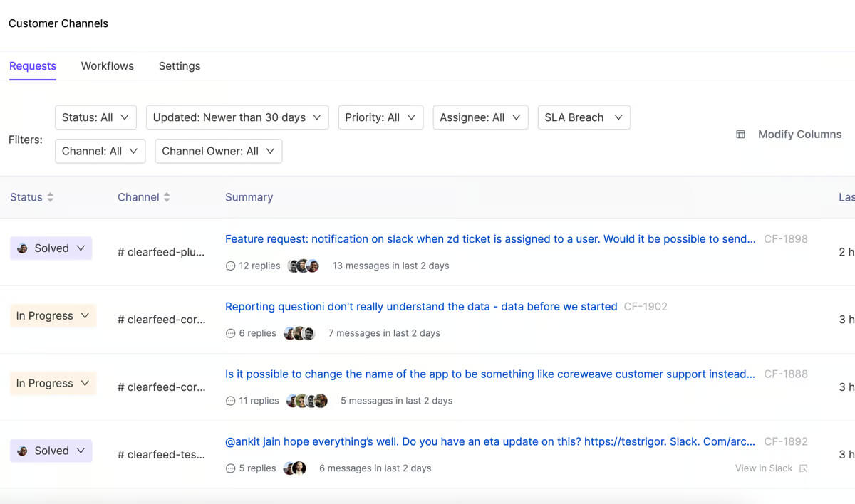The height and width of the screenshot is (504, 855).
Task: Click the 7 messages in last 2 days text
Action: tap(384, 333)
